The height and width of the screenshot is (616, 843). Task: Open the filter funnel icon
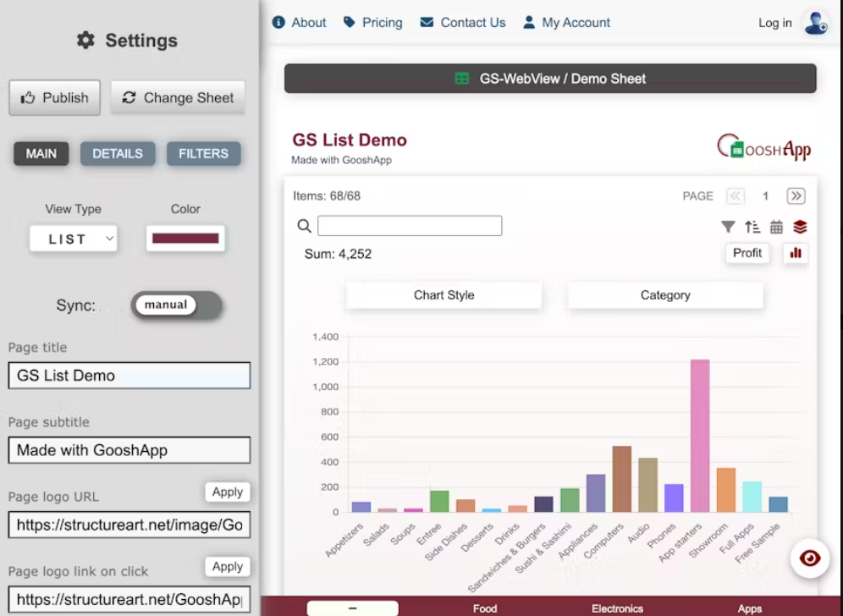pos(728,228)
